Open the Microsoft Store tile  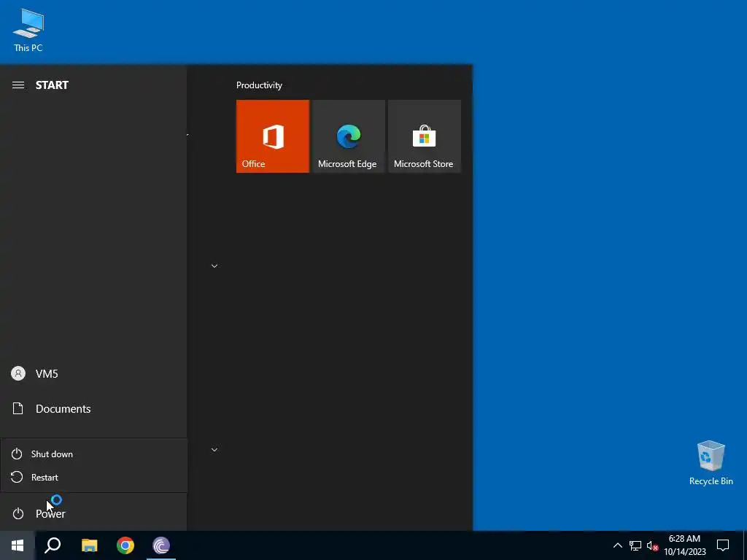(425, 136)
